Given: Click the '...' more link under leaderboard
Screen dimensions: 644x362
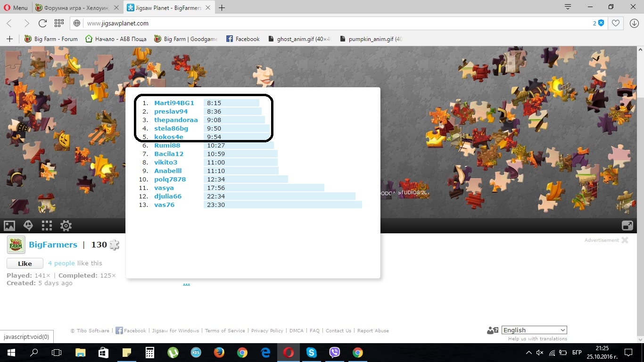Looking at the screenshot, I should pos(186,283).
